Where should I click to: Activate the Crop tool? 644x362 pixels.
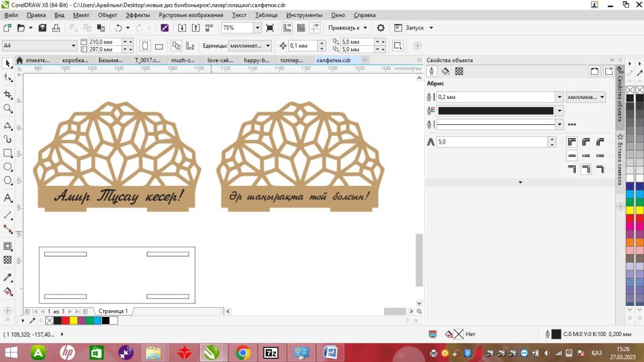pyautogui.click(x=7, y=95)
